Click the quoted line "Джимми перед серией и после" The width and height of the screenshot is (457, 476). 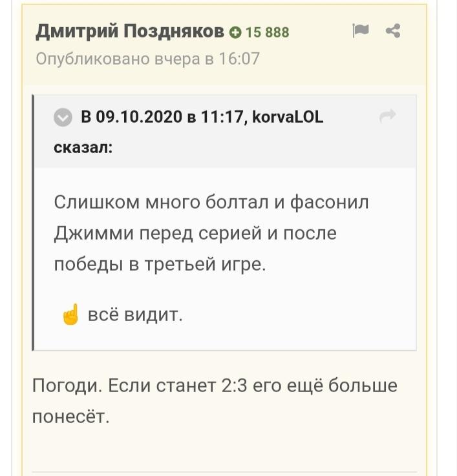tap(195, 234)
